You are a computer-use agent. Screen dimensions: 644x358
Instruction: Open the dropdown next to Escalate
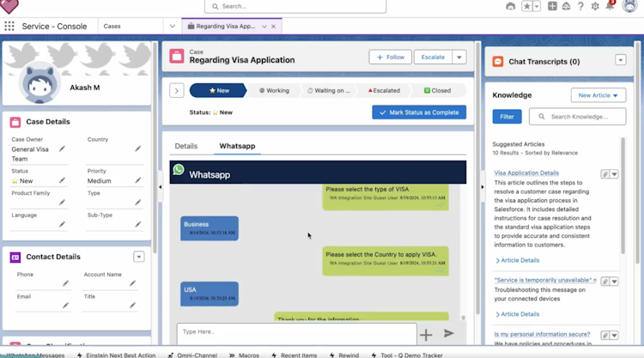point(459,57)
